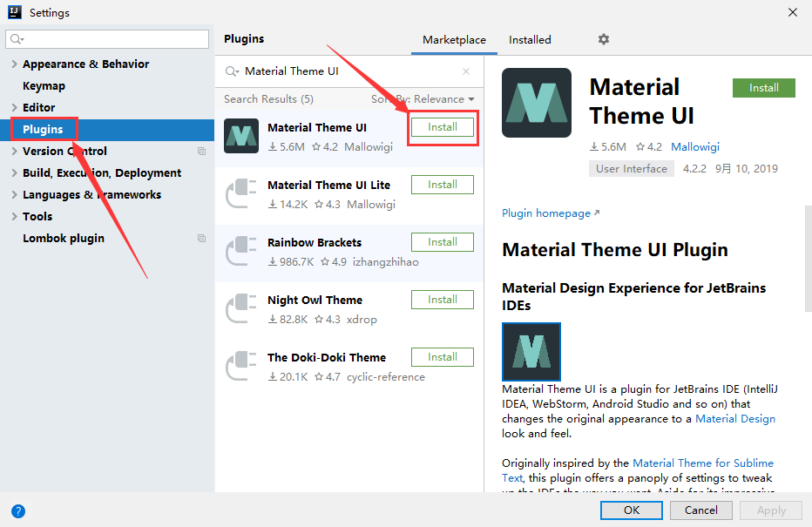The height and width of the screenshot is (527, 812).
Task: Expand the Editor section
Action: [14, 107]
